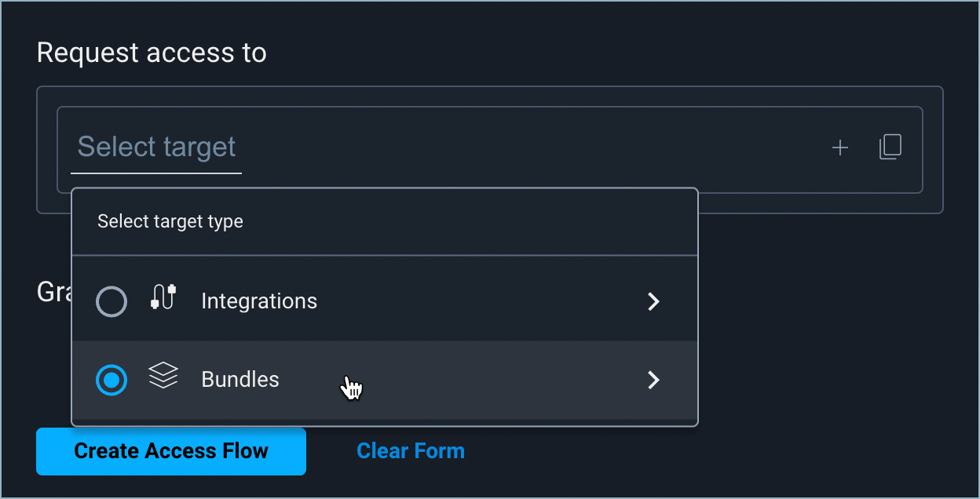Viewport: 980px width, 499px height.
Task: Select the Integrations radio button
Action: [112, 301]
